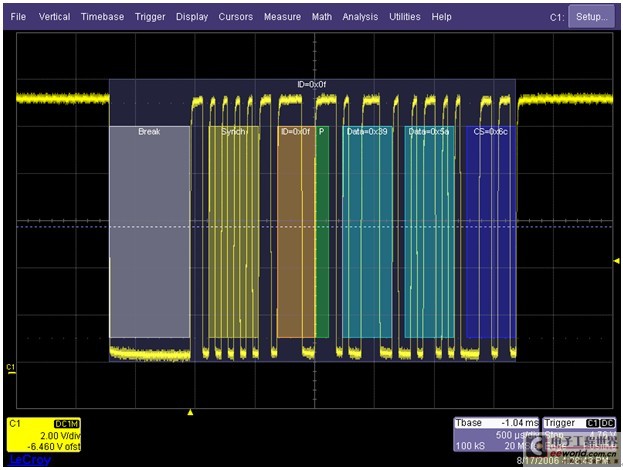
Task: Open the Analysis menu
Action: 360,17
